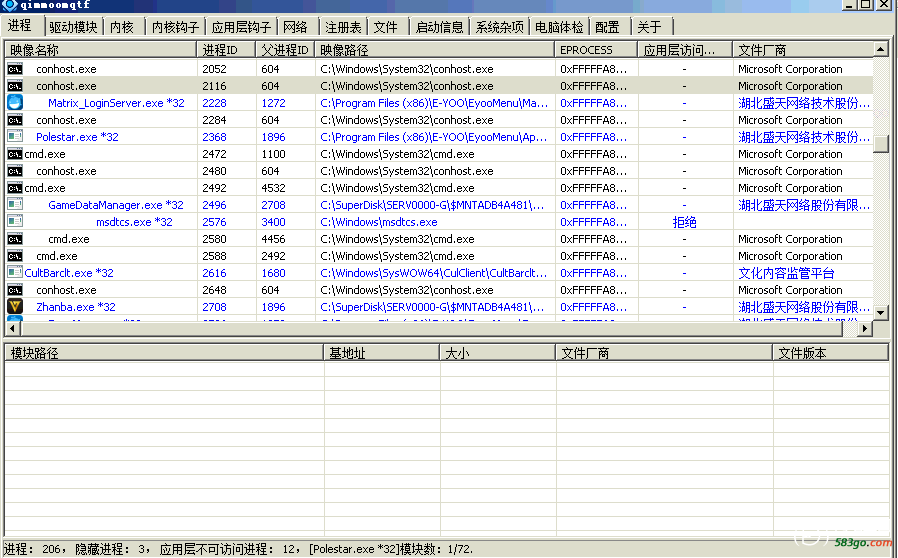Click the 大小 column header
The width and height of the screenshot is (898, 558).
click(497, 353)
